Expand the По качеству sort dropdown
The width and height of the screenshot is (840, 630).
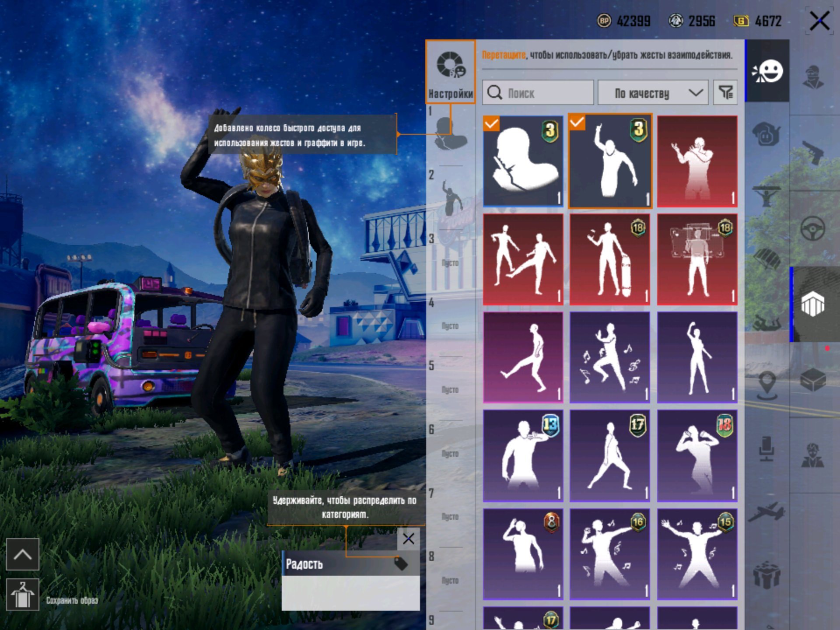(x=653, y=92)
